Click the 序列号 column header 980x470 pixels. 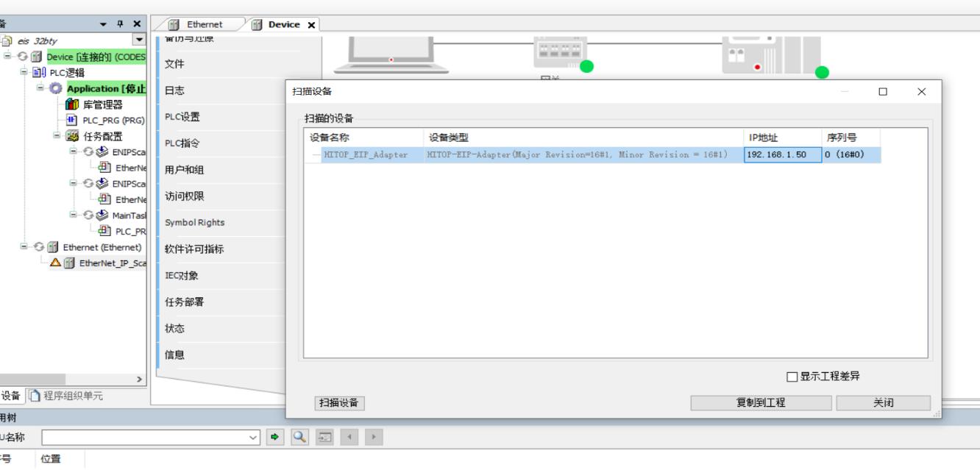click(x=851, y=138)
